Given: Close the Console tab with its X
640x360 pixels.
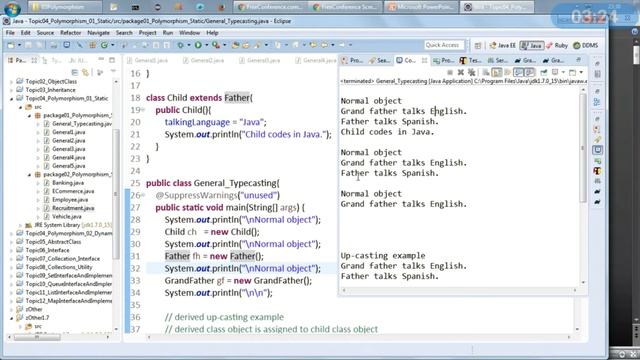Looking at the screenshot, I should pyautogui.click(x=424, y=60).
